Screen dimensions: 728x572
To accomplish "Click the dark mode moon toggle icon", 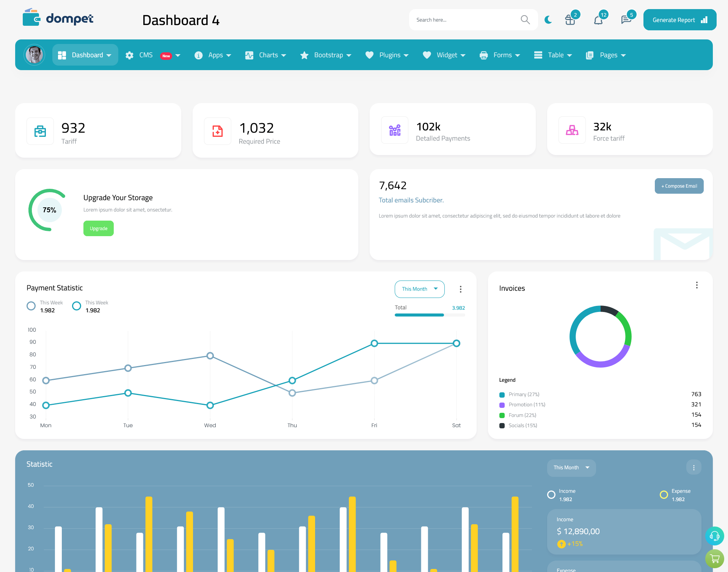I will [548, 19].
